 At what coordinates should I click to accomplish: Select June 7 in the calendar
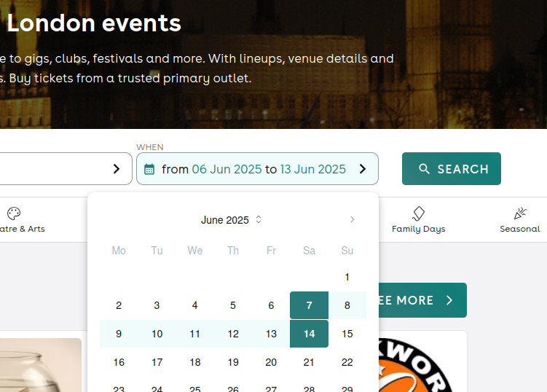click(x=309, y=305)
